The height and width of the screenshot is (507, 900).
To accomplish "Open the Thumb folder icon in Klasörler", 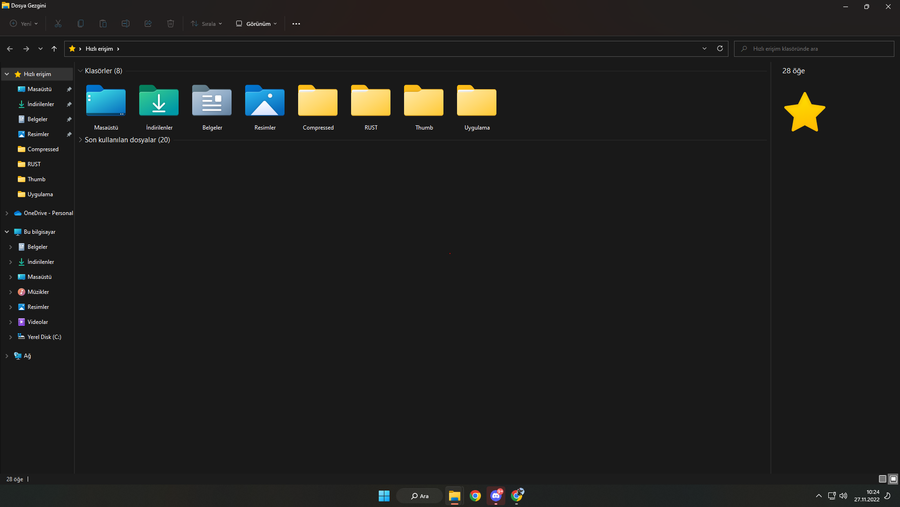I will click(x=424, y=101).
